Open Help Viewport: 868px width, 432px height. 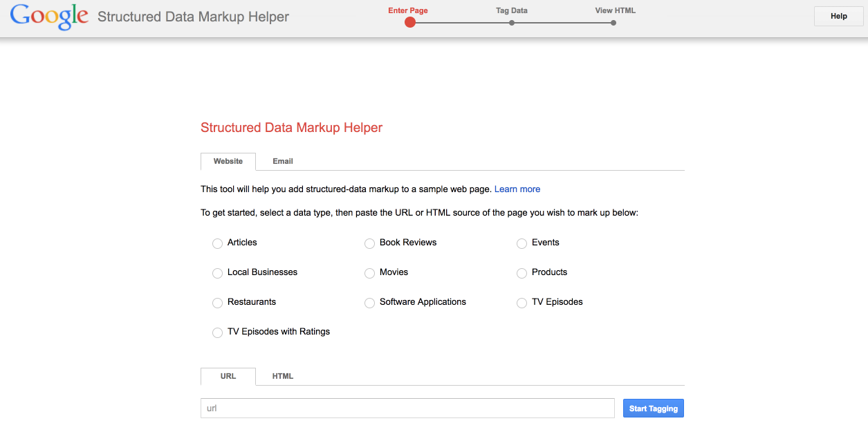pyautogui.click(x=838, y=16)
